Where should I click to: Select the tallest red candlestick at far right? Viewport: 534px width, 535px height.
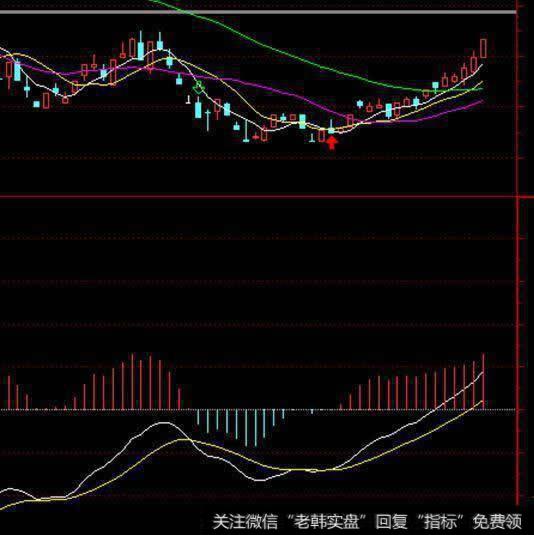pos(484,48)
